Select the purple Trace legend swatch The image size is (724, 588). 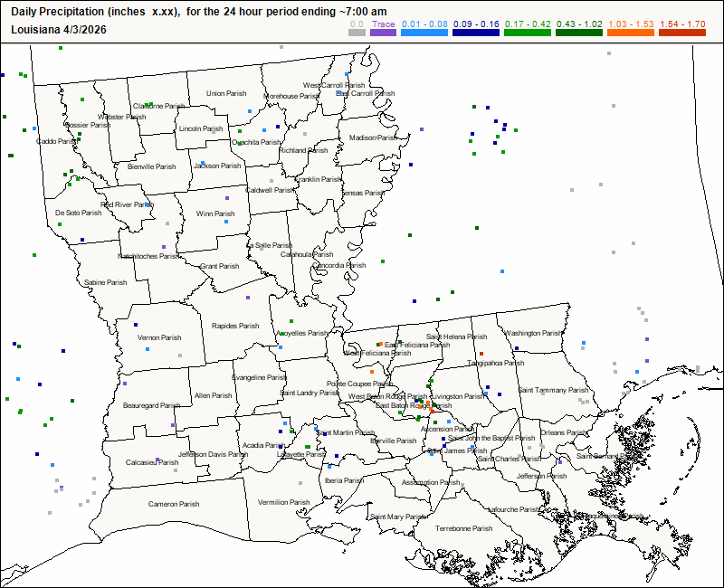(384, 33)
